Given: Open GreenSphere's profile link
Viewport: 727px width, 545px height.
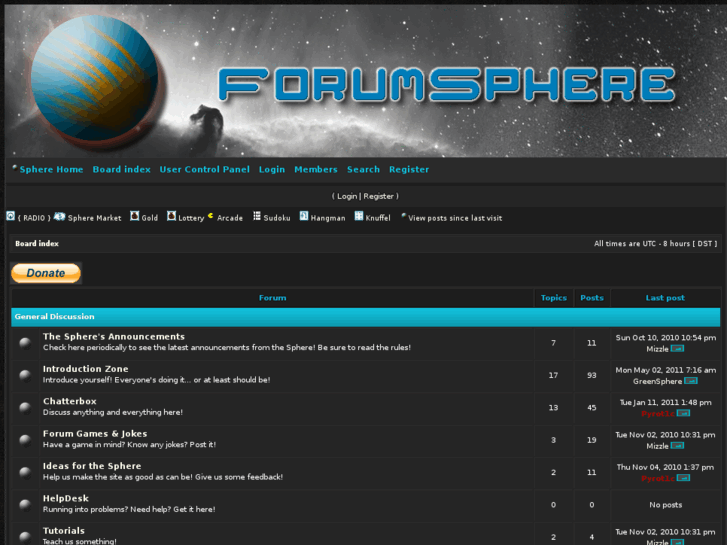Looking at the screenshot, I should click(x=657, y=381).
